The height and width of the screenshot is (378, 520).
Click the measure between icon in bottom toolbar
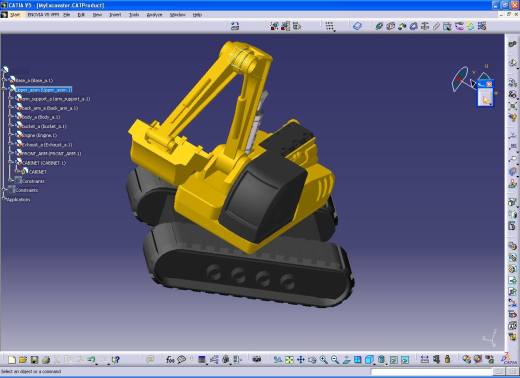pos(424,359)
